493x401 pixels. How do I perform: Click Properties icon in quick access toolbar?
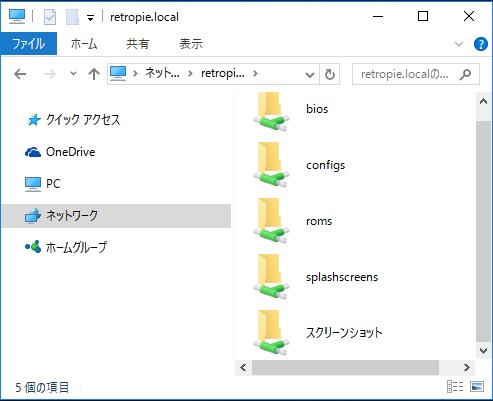coord(50,17)
